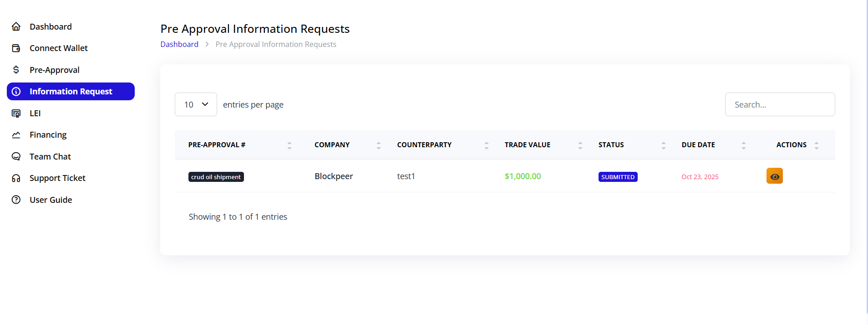
Task: Sort by TRADE VALUE column arrows
Action: pos(580,145)
